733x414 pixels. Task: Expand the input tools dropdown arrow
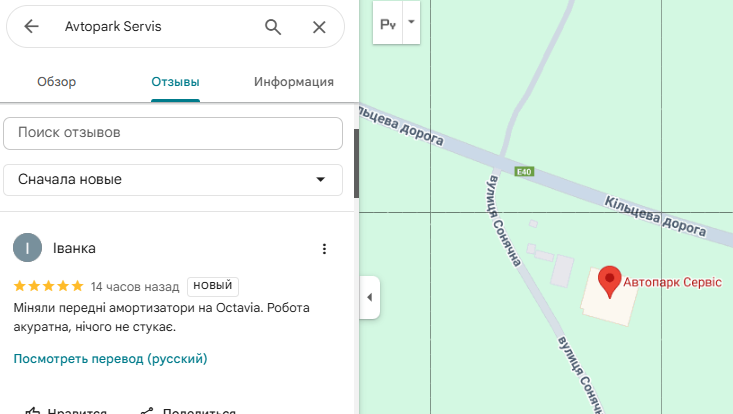[411, 22]
